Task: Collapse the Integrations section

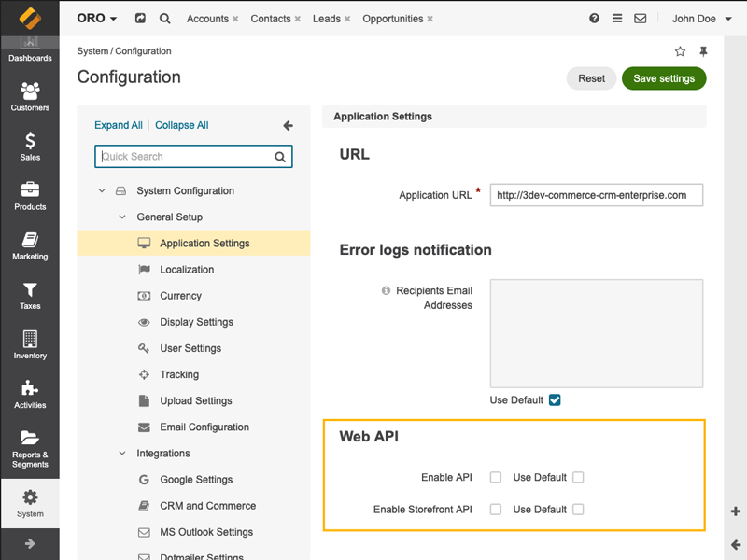Action: click(121, 453)
